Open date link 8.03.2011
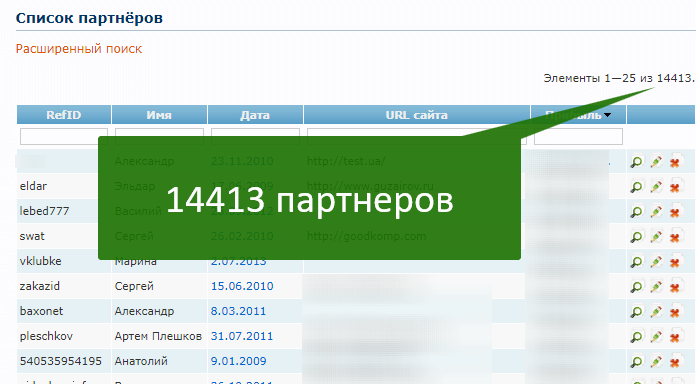 pyautogui.click(x=238, y=311)
